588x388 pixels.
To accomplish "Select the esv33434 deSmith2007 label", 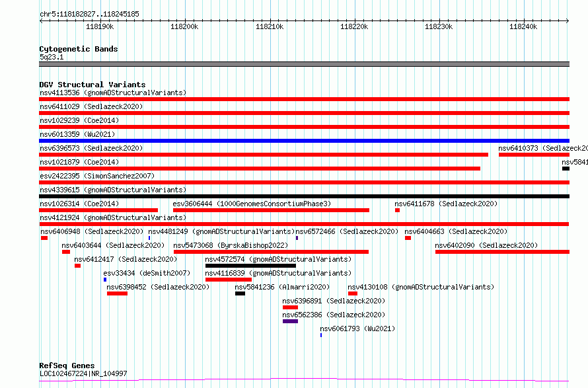I will click(147, 273).
